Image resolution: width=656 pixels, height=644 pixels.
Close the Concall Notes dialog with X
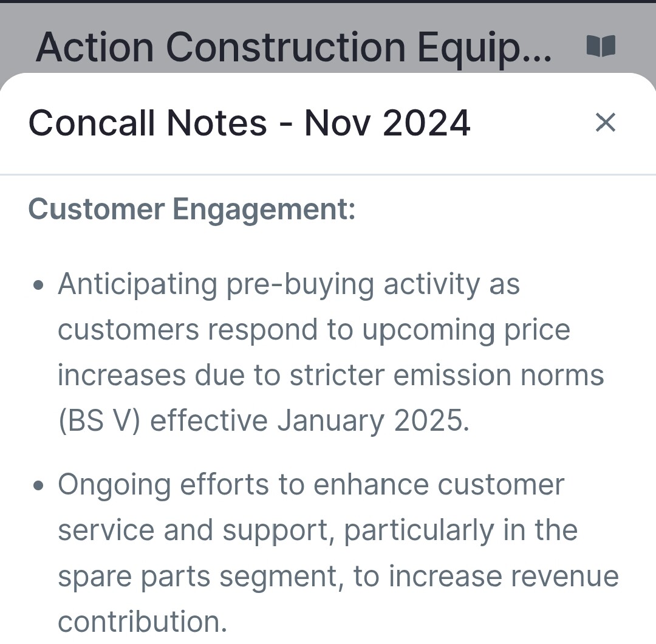606,123
